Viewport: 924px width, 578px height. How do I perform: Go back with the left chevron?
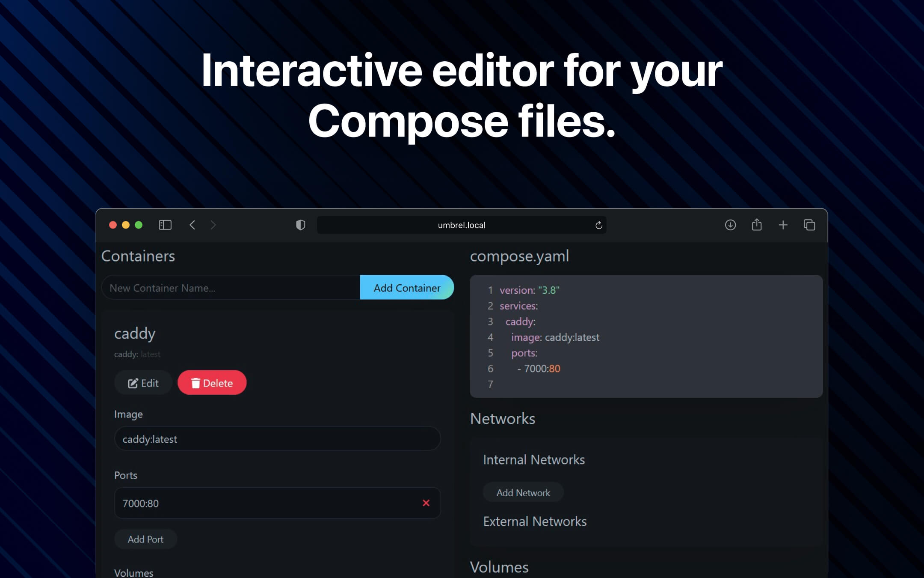(x=192, y=225)
